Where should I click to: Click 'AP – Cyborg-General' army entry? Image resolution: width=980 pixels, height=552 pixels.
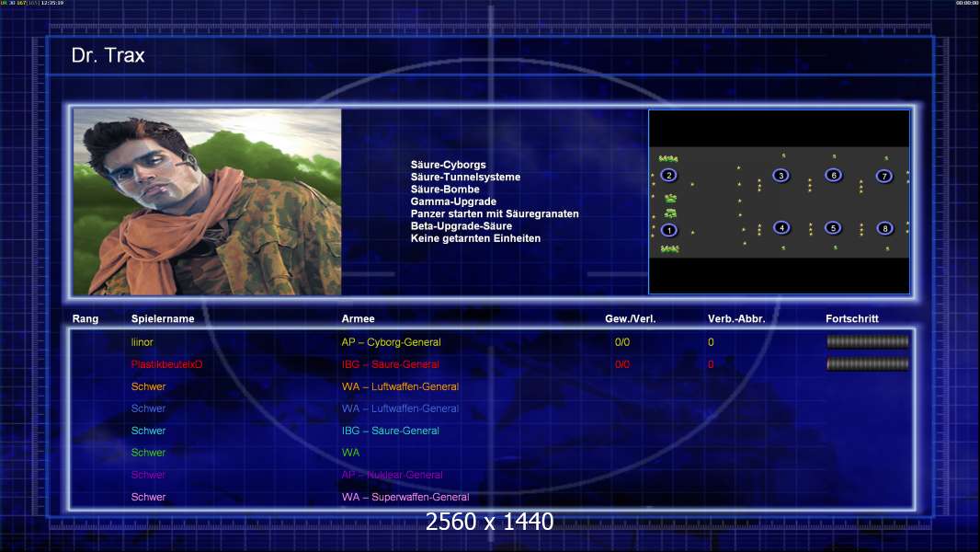[392, 342]
